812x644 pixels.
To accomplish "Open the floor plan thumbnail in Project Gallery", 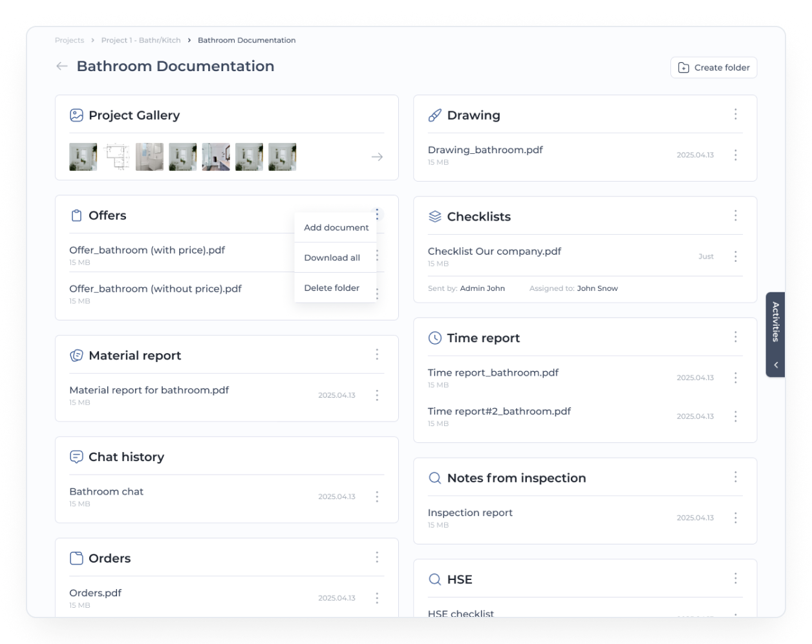I will point(116,157).
